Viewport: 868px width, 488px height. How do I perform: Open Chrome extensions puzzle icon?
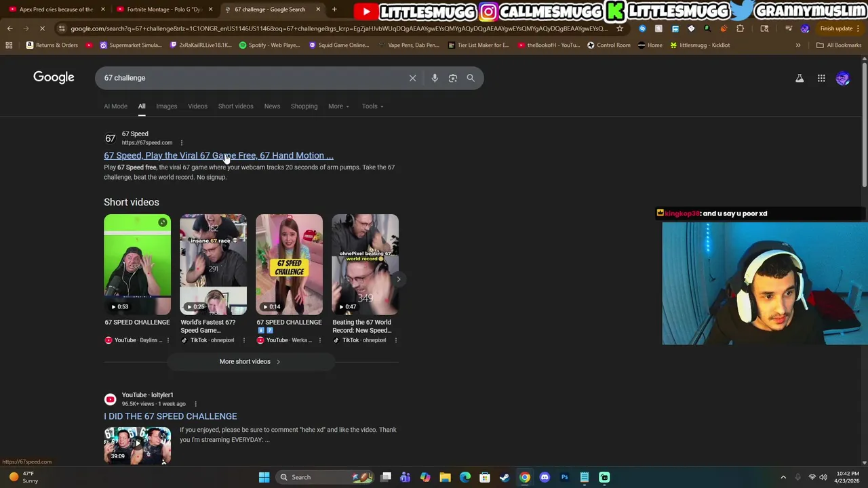click(x=740, y=28)
